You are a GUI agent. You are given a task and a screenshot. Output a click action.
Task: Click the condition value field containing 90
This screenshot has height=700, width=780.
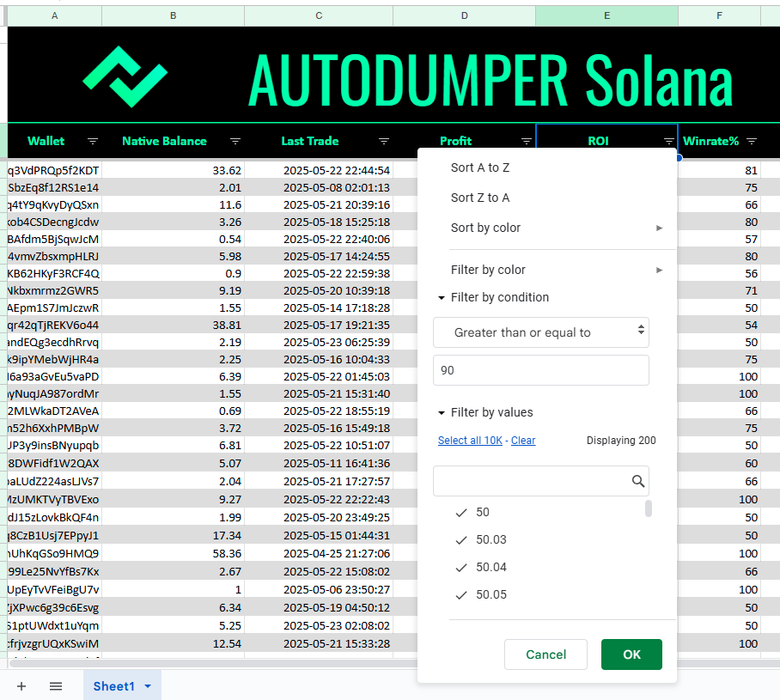pyautogui.click(x=540, y=370)
